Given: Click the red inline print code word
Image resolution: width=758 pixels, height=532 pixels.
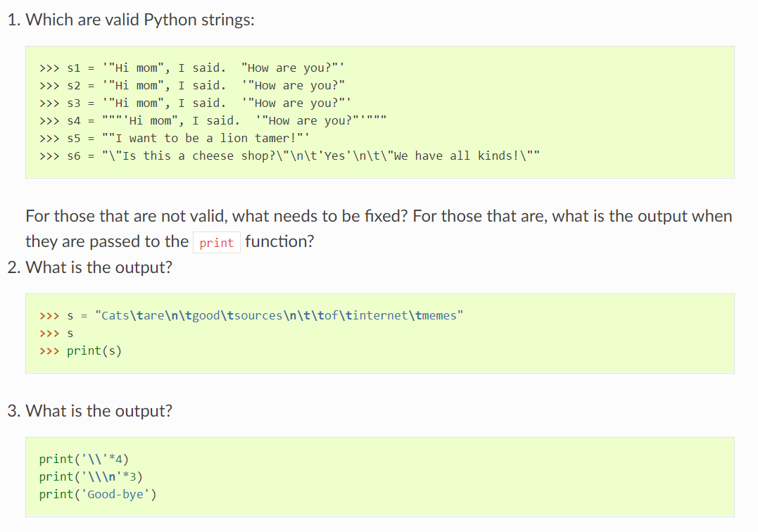Looking at the screenshot, I should click(216, 243).
